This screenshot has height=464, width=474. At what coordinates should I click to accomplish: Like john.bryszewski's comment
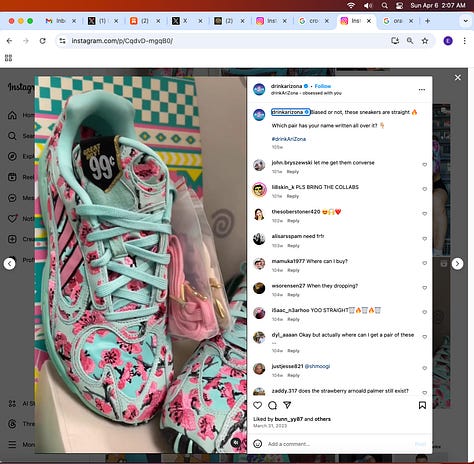[424, 165]
